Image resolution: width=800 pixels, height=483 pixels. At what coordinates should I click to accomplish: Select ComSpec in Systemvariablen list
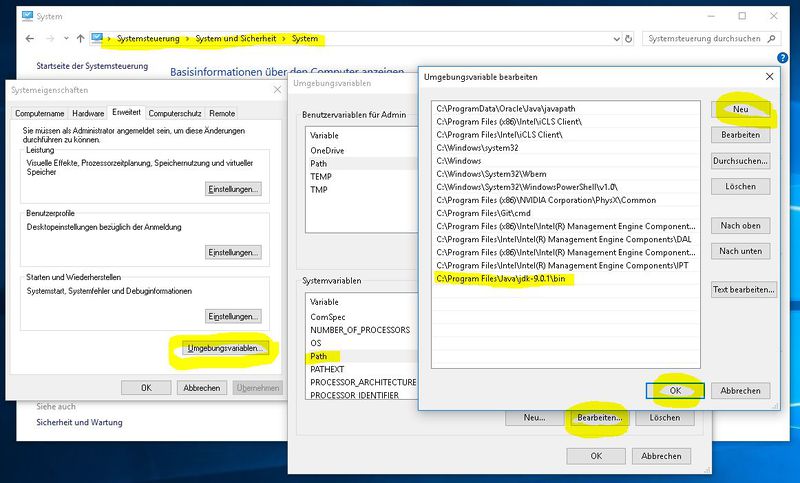[361, 317]
